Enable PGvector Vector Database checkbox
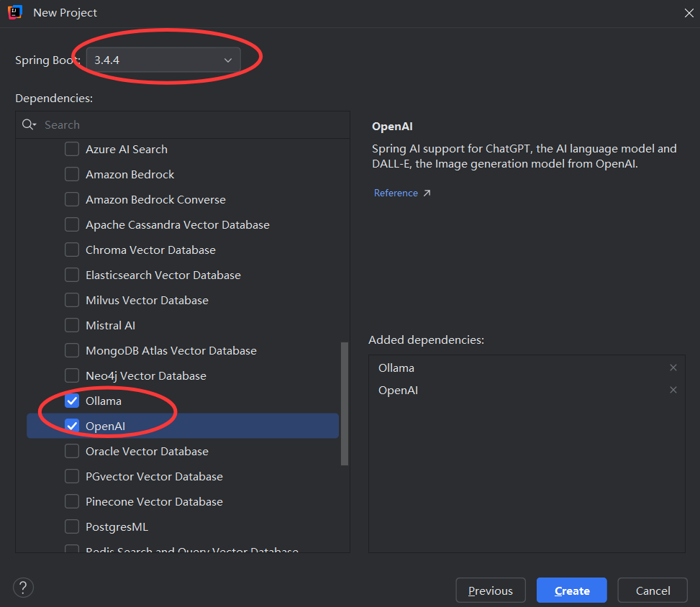Image resolution: width=700 pixels, height=607 pixels. coord(72,477)
